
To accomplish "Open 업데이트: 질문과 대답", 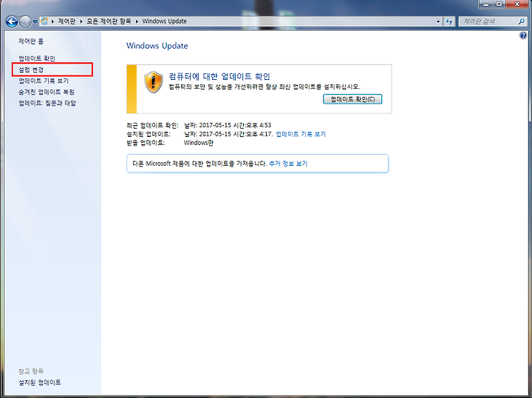I will (47, 104).
